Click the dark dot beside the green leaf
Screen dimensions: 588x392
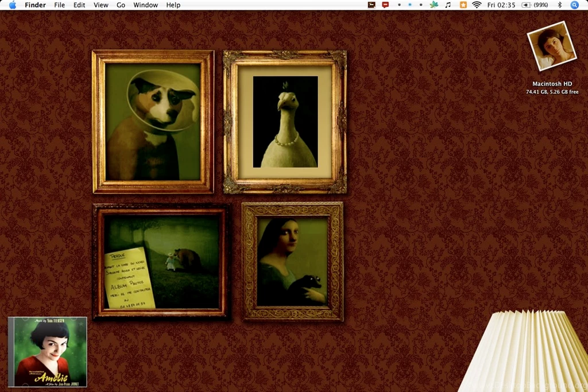tap(421, 5)
